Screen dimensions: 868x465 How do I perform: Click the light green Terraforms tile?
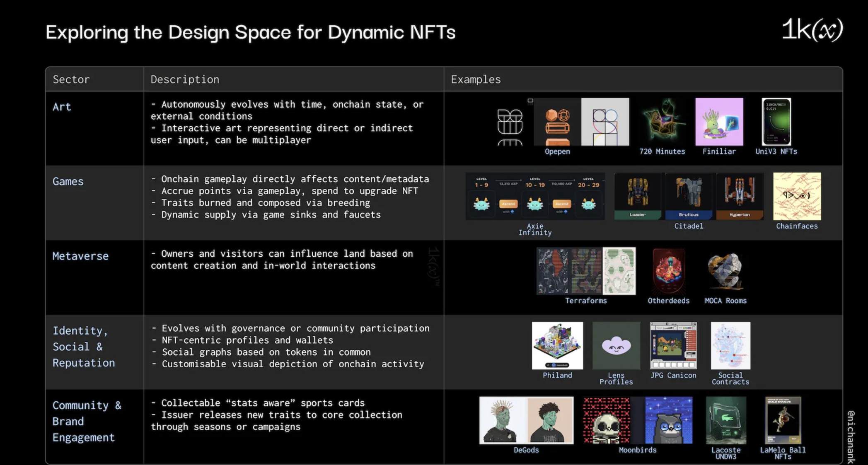(619, 271)
